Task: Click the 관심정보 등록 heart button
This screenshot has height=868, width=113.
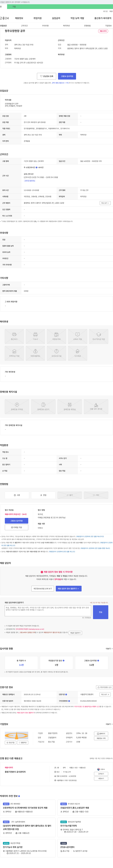Action: pos(47,76)
